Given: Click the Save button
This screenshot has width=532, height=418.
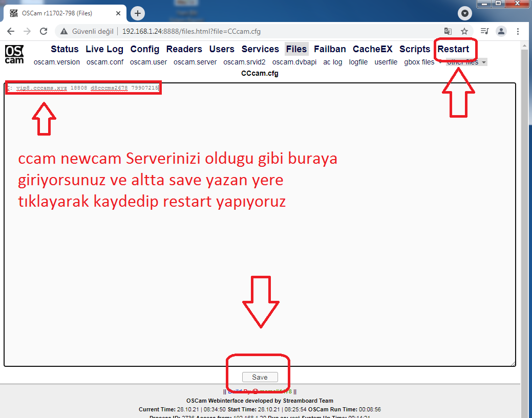Looking at the screenshot, I should point(260,377).
